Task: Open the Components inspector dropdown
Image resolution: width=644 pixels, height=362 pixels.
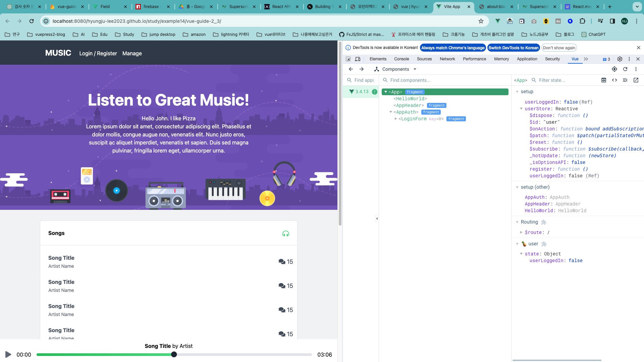Action: pyautogui.click(x=395, y=69)
